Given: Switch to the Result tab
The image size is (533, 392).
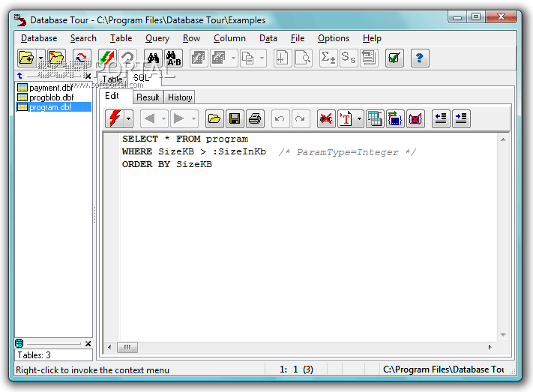Looking at the screenshot, I should tap(148, 97).
